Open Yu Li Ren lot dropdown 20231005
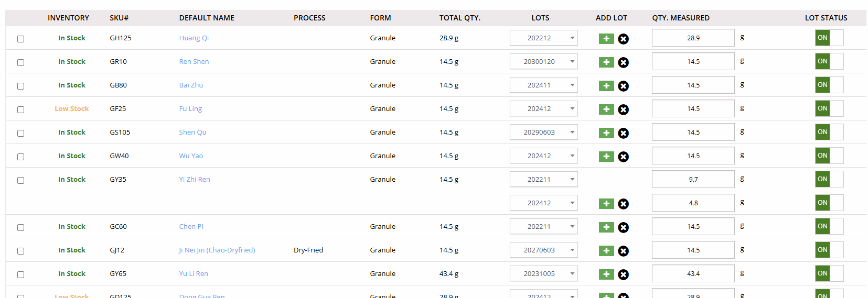The width and height of the screenshot is (868, 298). coord(543,274)
